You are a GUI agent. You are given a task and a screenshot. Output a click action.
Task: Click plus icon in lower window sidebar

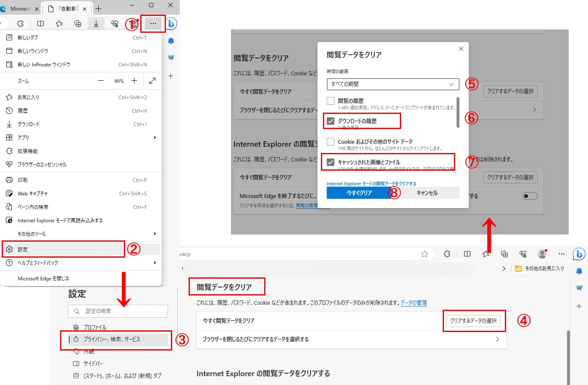(x=579, y=306)
